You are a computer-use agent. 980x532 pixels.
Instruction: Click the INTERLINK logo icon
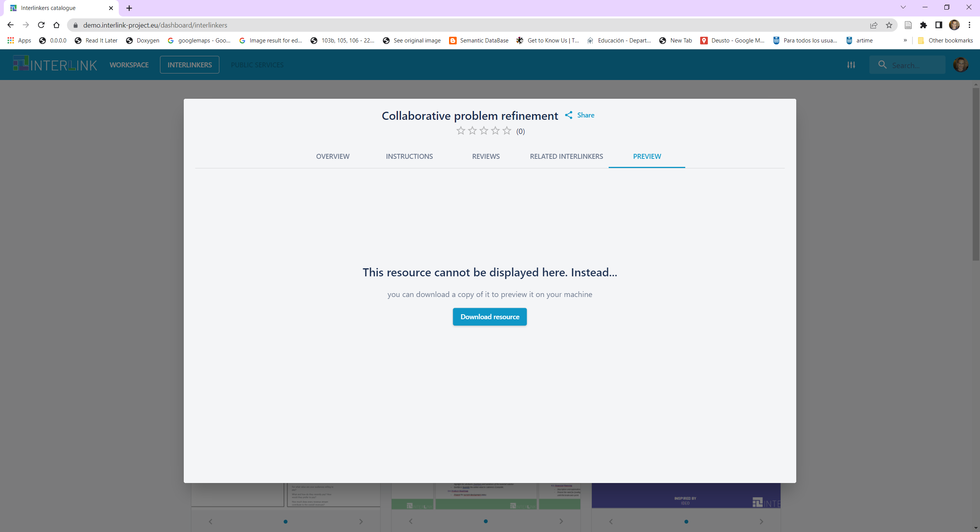point(20,65)
